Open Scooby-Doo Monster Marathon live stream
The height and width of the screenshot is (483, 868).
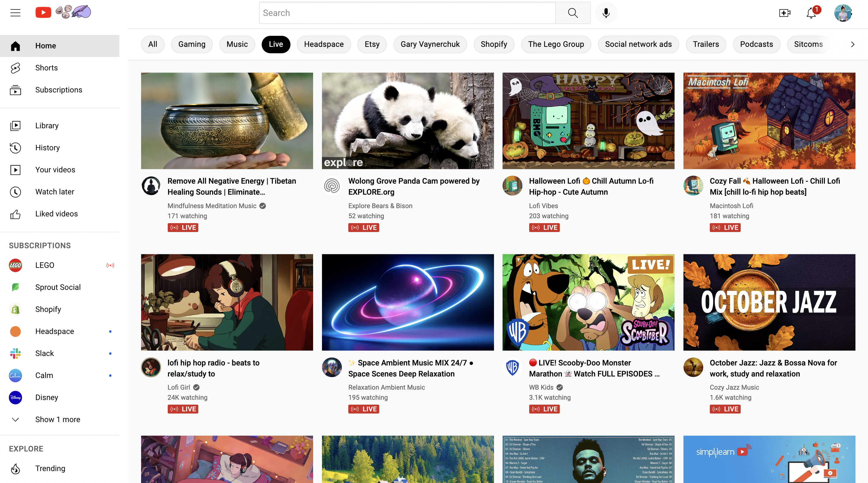(588, 302)
